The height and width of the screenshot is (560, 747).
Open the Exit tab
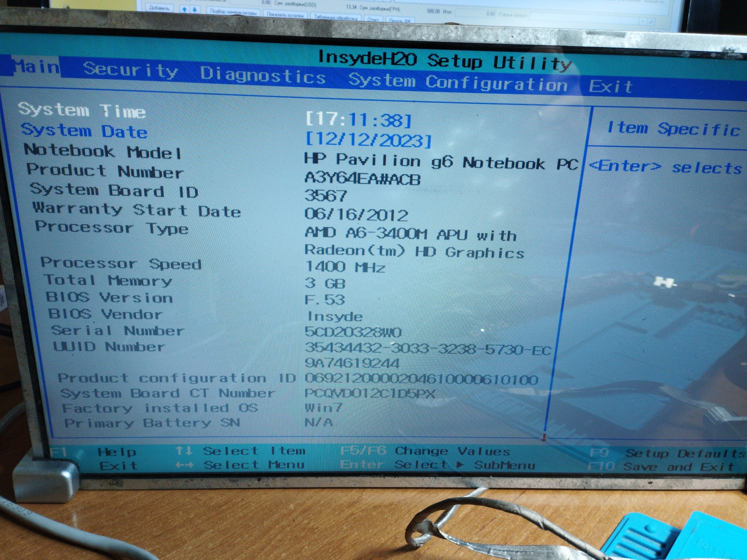pyautogui.click(x=610, y=86)
